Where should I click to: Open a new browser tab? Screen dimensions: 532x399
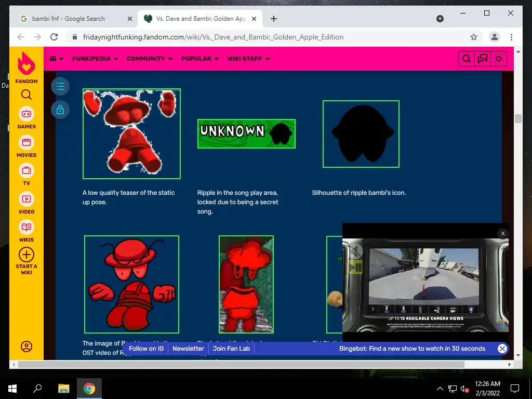point(274,19)
